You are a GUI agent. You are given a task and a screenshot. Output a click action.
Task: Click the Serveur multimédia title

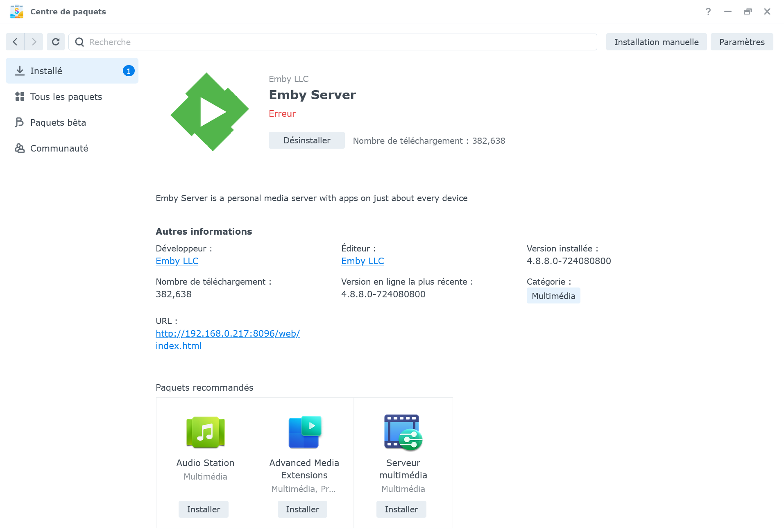(x=403, y=469)
